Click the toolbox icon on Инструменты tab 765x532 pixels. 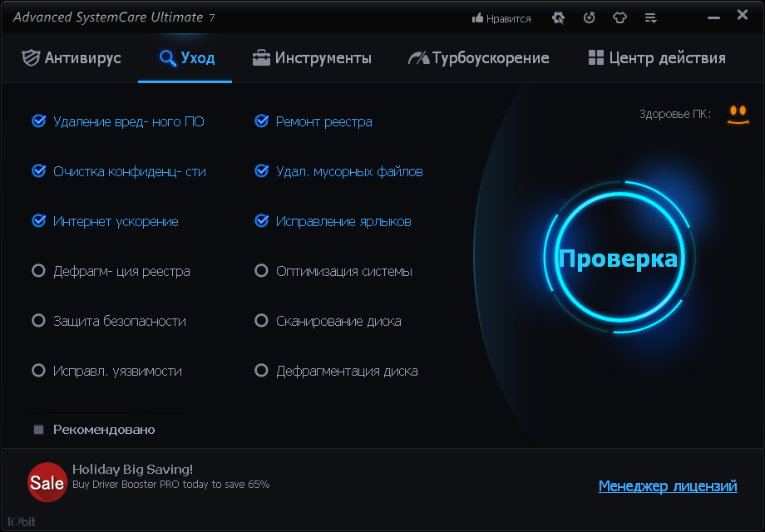tap(259, 58)
